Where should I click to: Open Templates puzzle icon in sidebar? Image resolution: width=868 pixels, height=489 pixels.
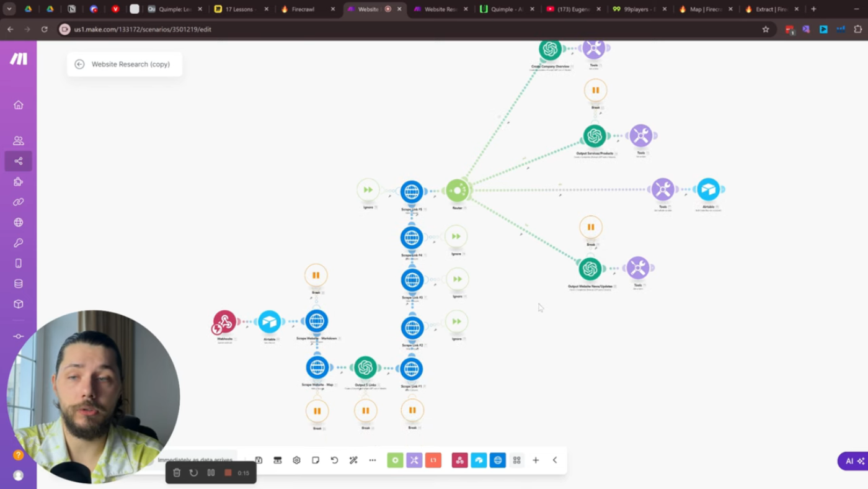(x=19, y=182)
